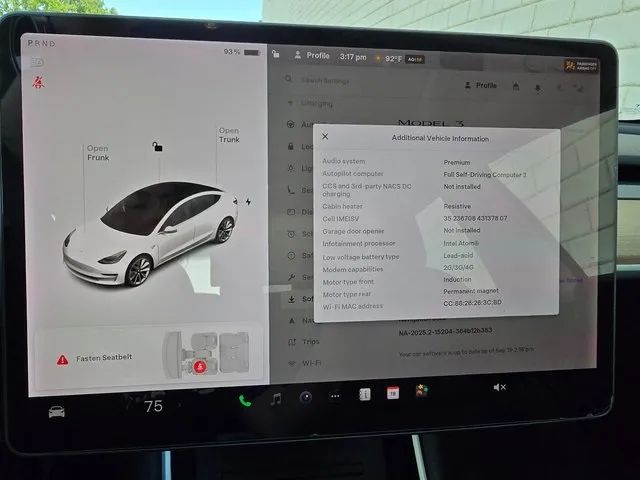
Task: Tap the AQI air quality badge
Action: pyautogui.click(x=415, y=60)
